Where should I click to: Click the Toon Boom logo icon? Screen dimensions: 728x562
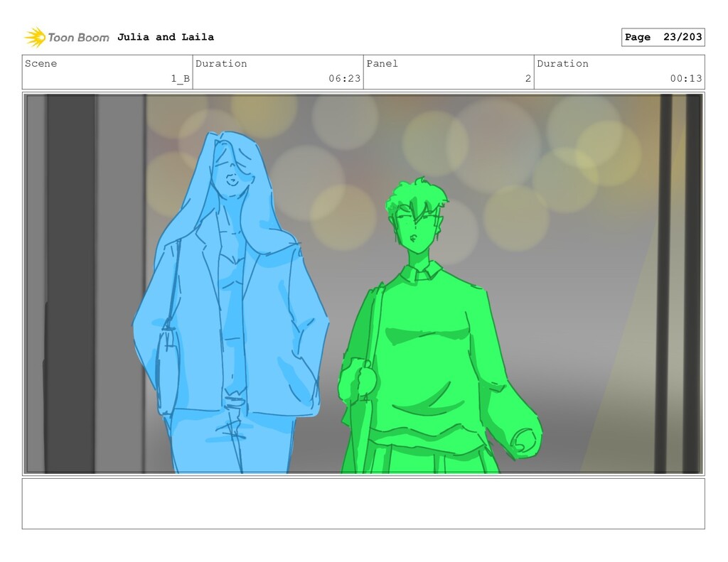point(35,37)
